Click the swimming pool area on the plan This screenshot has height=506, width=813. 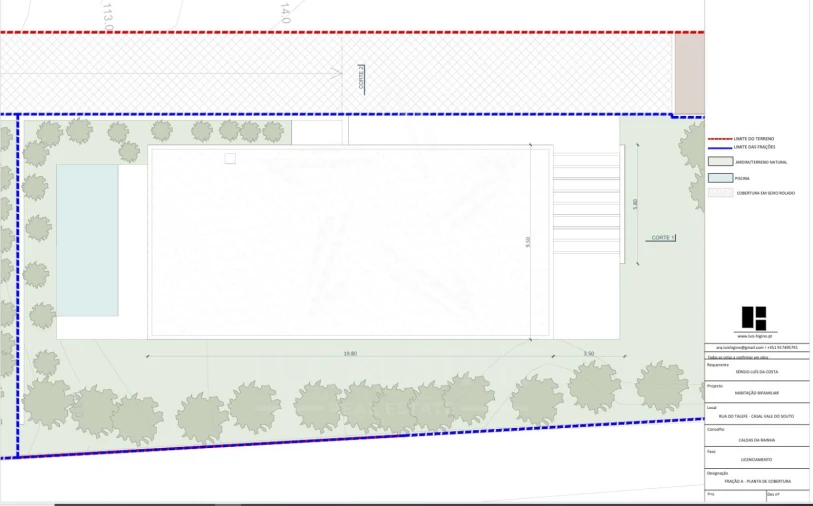(87, 240)
